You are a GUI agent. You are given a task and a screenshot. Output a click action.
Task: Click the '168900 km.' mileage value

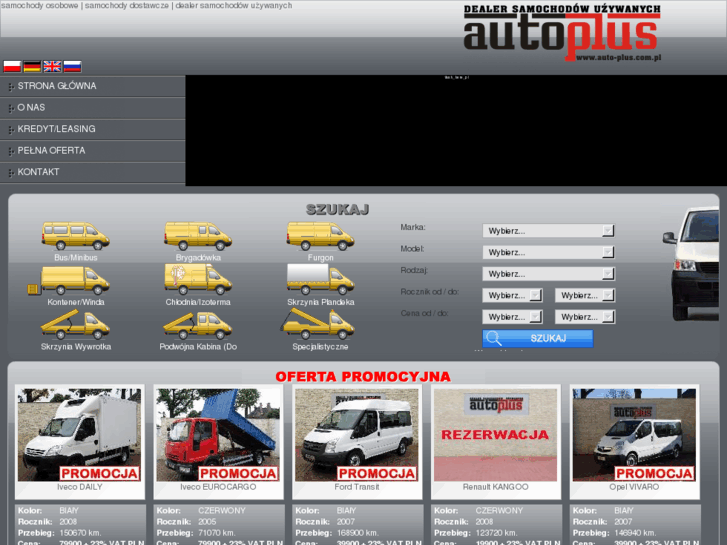click(357, 533)
